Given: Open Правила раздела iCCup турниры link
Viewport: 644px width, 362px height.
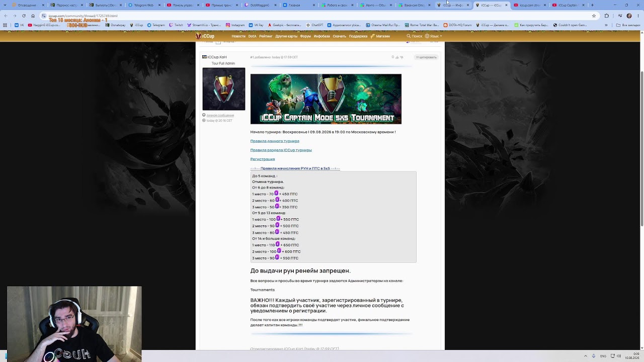Looking at the screenshot, I should [281, 150].
